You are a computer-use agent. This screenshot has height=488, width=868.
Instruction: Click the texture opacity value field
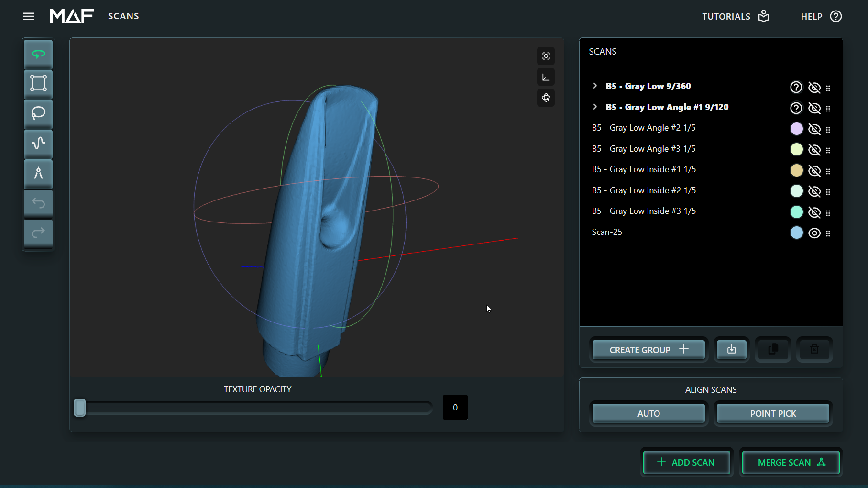pos(455,408)
